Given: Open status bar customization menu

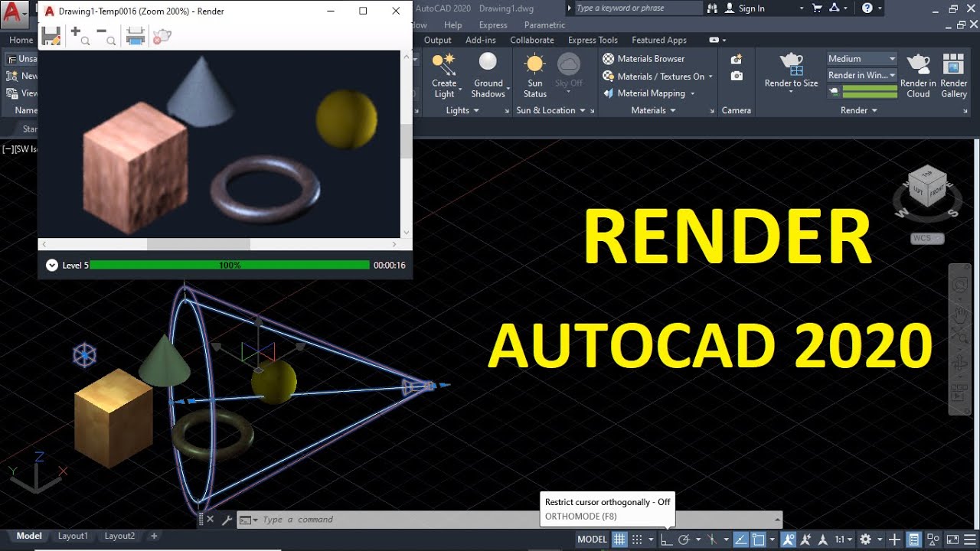Looking at the screenshot, I should [969, 540].
